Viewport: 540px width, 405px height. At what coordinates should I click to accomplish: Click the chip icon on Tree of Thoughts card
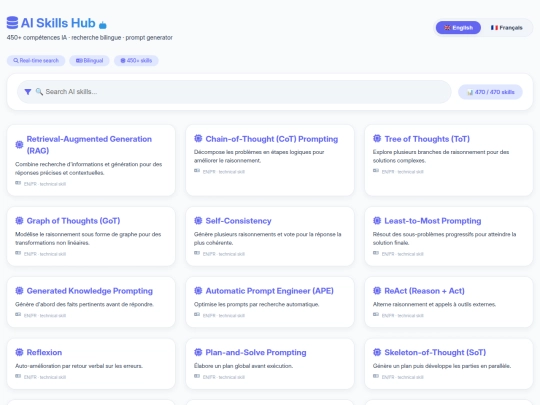[377, 138]
